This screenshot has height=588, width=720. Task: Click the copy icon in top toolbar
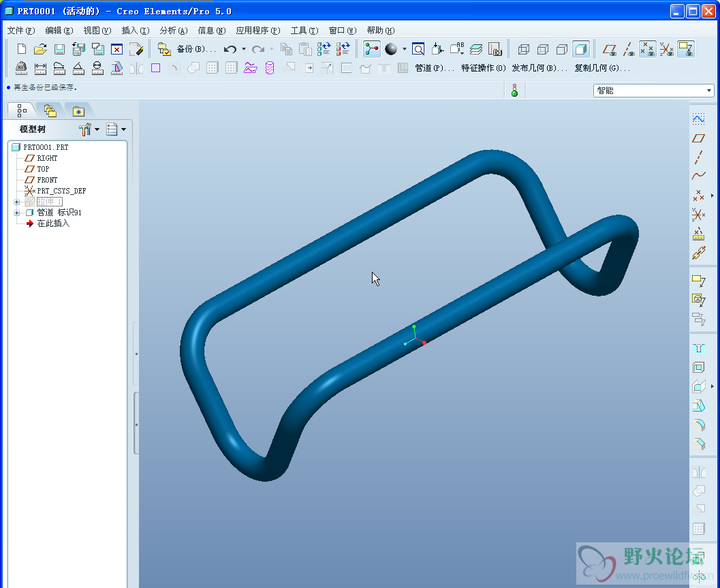pyautogui.click(x=286, y=48)
